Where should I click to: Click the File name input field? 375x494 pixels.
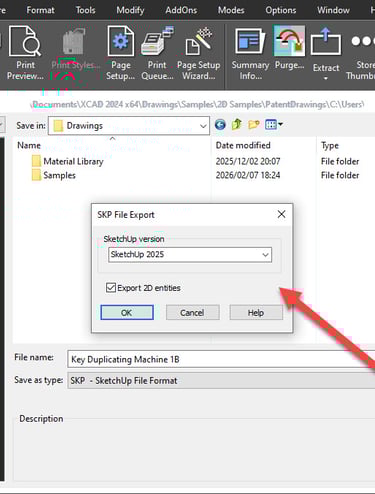tap(221, 359)
